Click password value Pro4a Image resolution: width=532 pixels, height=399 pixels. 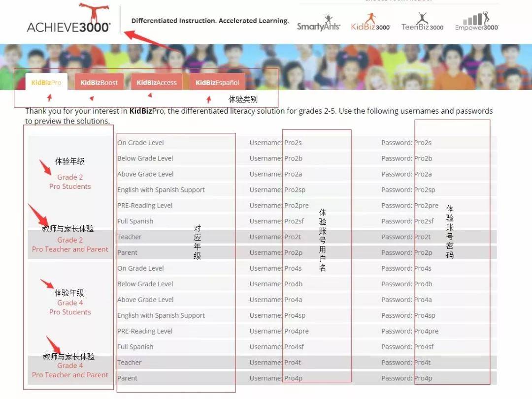click(x=423, y=300)
